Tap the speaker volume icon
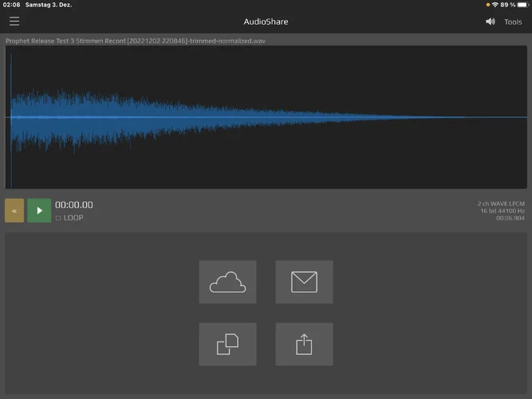 (x=490, y=22)
